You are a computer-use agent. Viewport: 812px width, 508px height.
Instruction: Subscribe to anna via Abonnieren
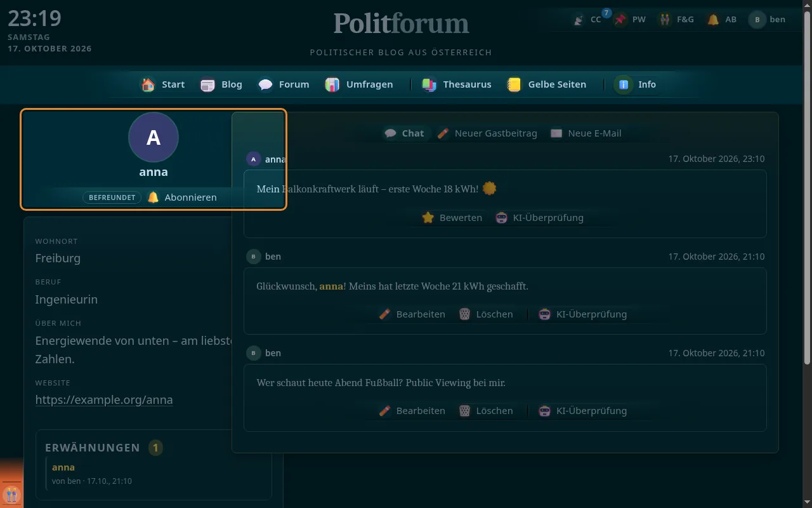click(182, 197)
